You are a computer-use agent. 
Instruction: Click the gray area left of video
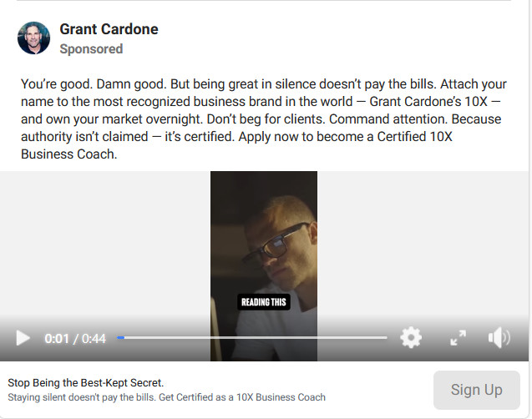coord(104,250)
